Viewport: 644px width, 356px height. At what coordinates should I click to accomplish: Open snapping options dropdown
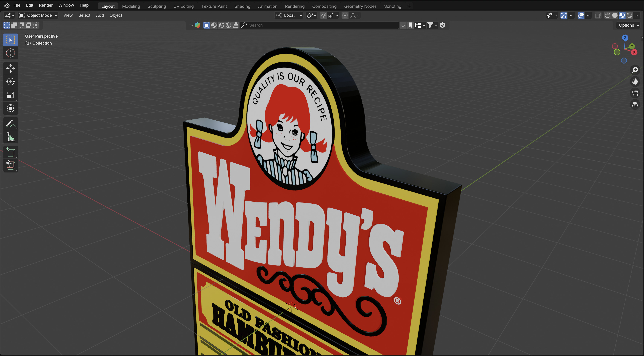pyautogui.click(x=333, y=15)
